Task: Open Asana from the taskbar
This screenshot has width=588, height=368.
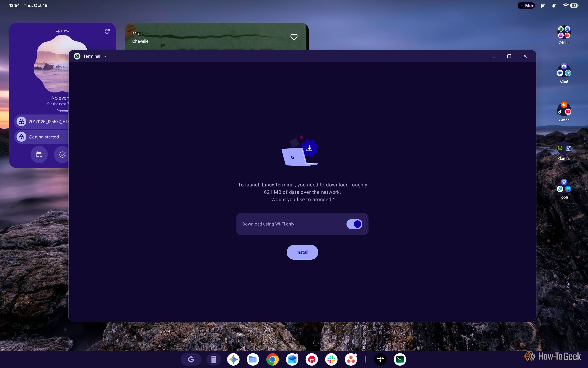Action: pyautogui.click(x=351, y=359)
